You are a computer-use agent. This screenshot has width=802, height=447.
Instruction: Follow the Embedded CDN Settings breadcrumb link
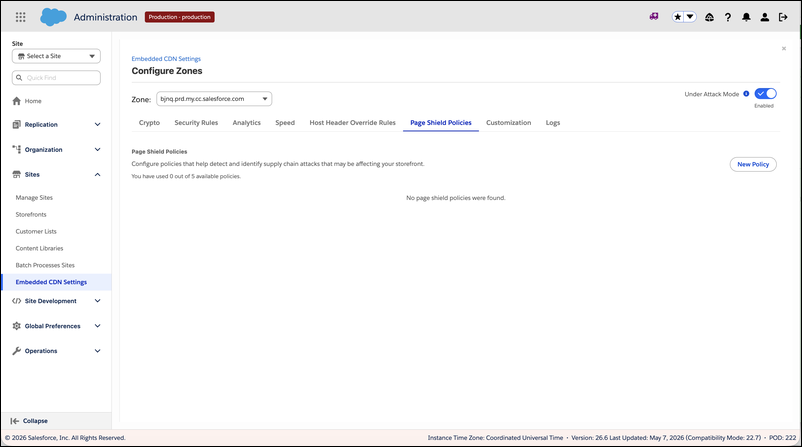[166, 59]
